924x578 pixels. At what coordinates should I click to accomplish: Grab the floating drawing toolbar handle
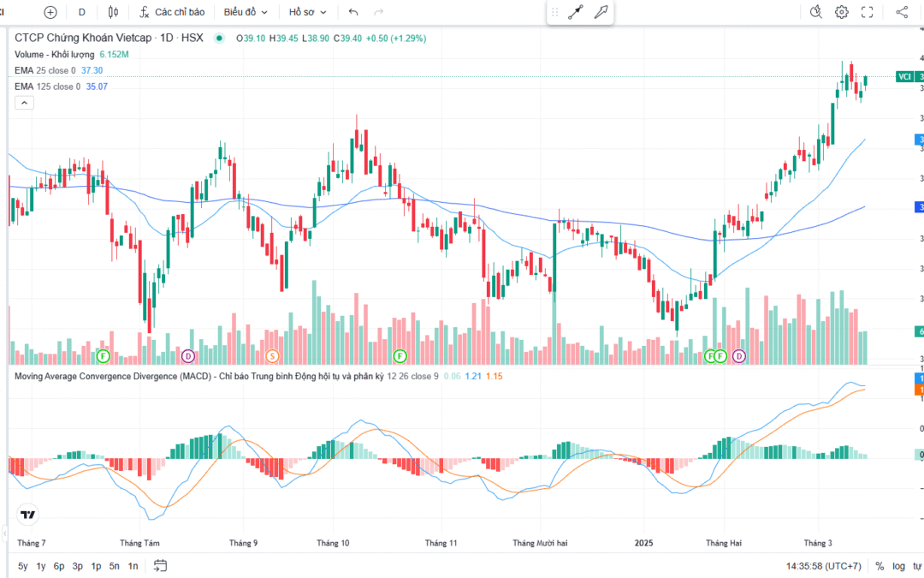[x=554, y=12]
